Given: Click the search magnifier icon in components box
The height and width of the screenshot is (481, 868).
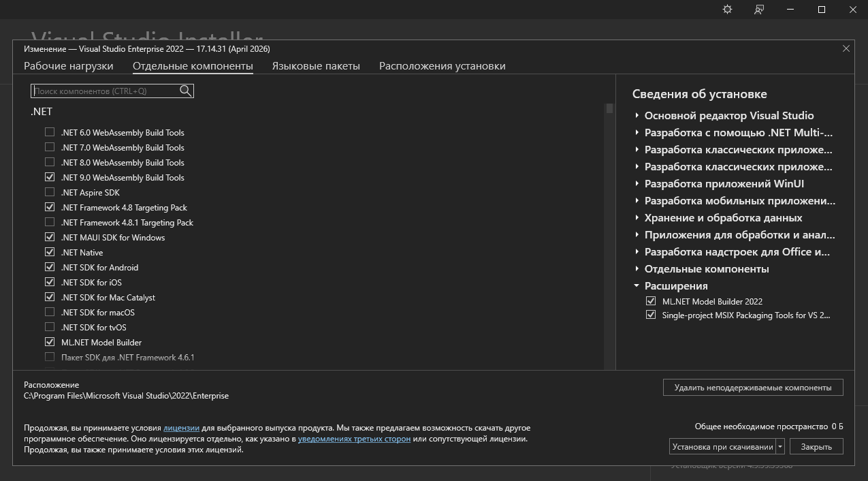Looking at the screenshot, I should (185, 91).
